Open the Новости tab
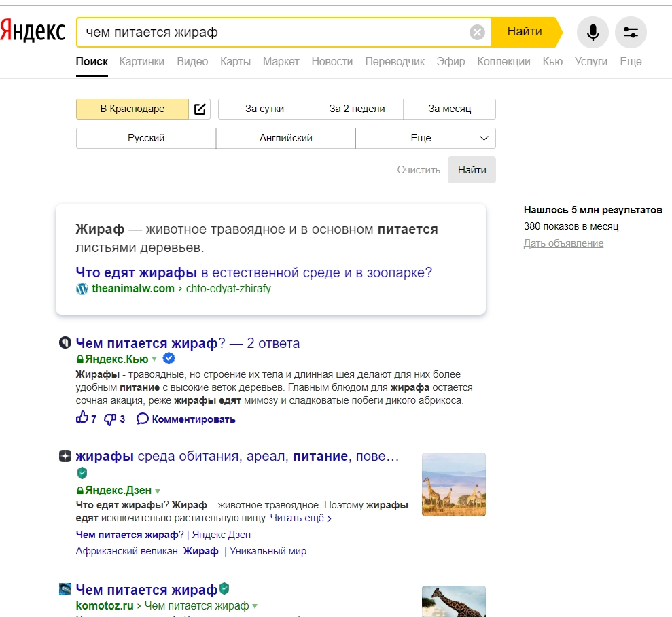This screenshot has width=672, height=617. [332, 62]
